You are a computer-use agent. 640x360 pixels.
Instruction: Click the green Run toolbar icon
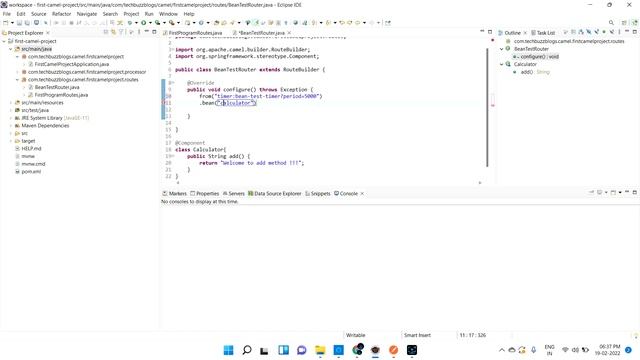click(x=144, y=23)
